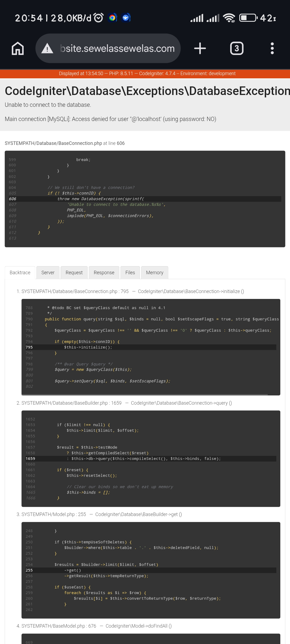Click highlighted code line 1659 with compileSelect()
Image resolution: width=290 pixels, height=644 pixels.
tap(151, 459)
